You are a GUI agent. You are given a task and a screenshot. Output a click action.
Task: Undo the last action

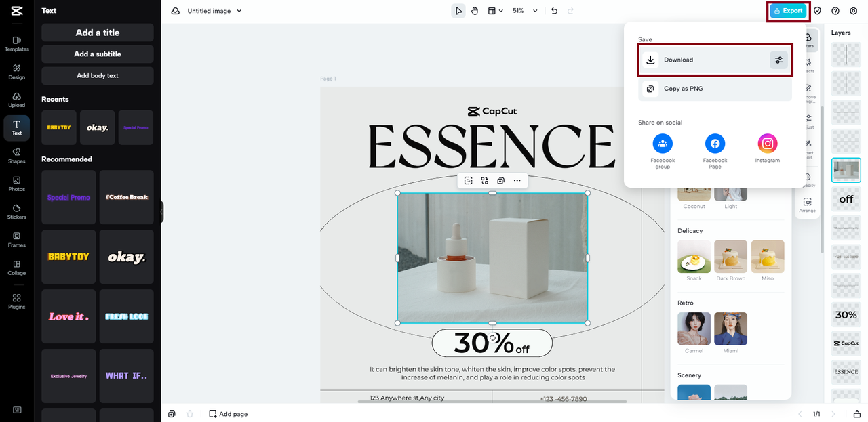coord(554,11)
